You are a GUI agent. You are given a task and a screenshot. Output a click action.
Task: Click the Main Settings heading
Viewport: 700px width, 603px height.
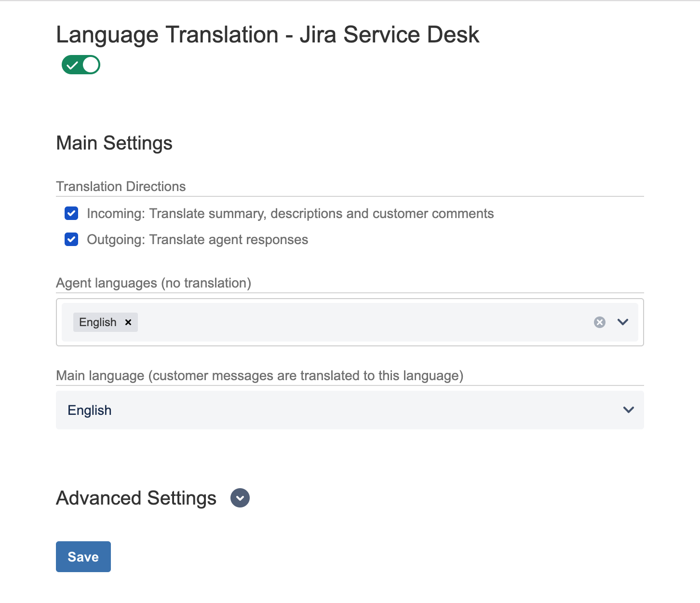coord(114,143)
